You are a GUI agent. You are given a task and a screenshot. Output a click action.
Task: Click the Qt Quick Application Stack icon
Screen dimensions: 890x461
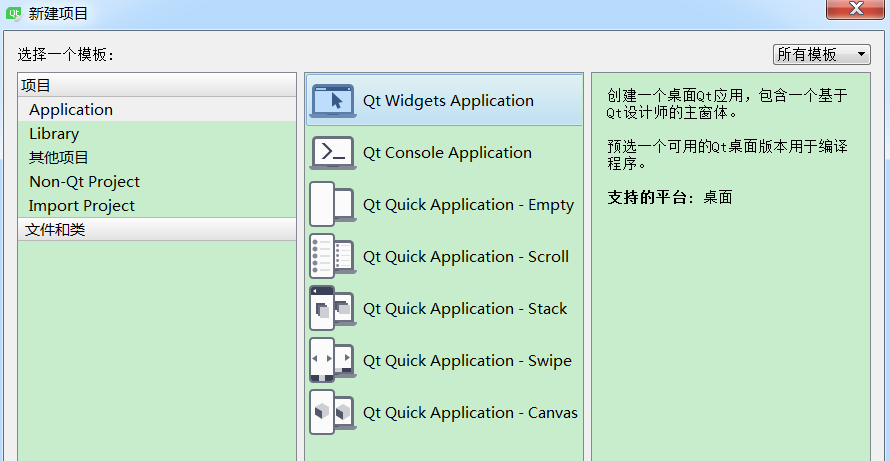(333, 308)
